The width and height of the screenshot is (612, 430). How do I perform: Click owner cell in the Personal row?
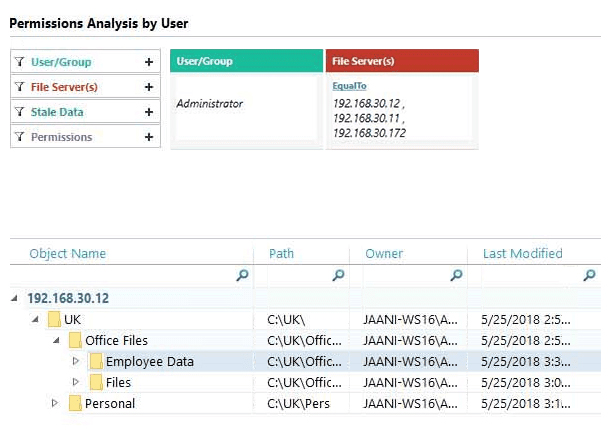point(410,404)
